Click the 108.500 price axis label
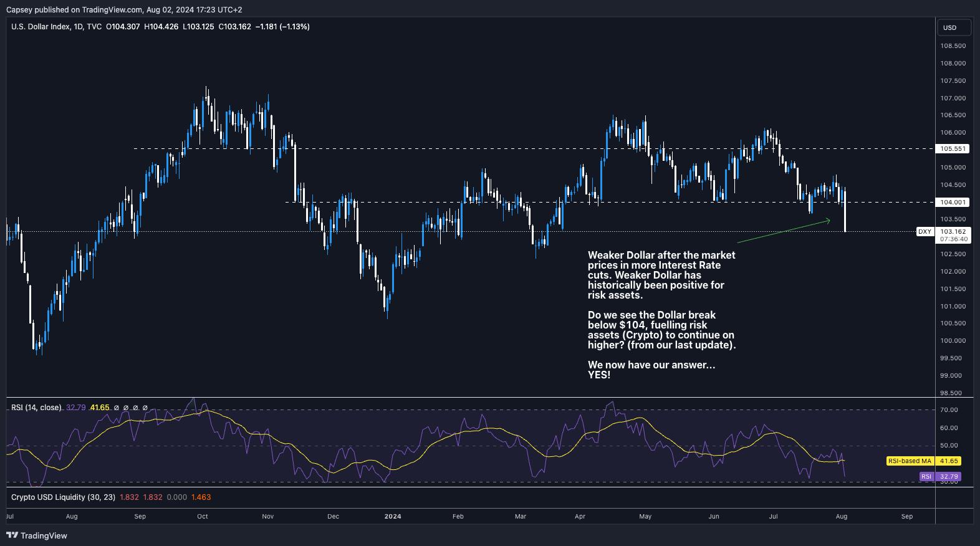 [953, 46]
